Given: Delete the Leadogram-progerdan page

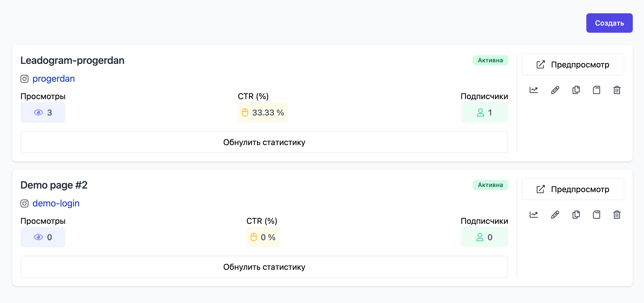Looking at the screenshot, I should tap(617, 90).
